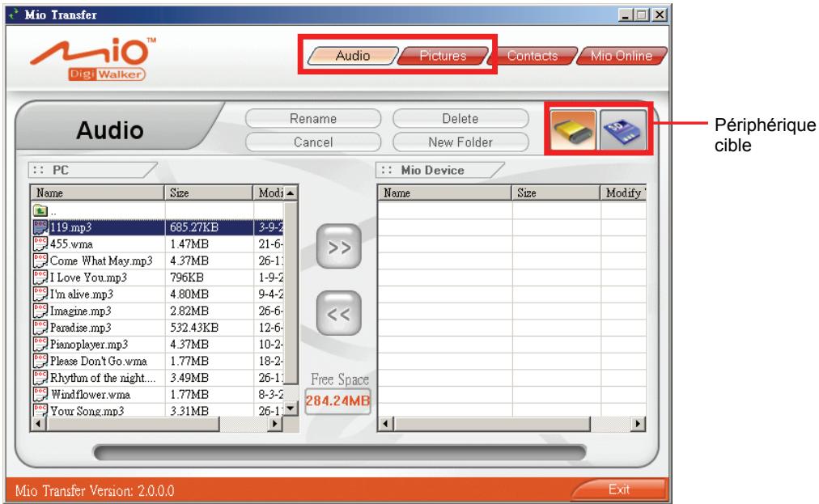Sort PC list by Name column
Screen dimensions: 819x504
(98, 193)
